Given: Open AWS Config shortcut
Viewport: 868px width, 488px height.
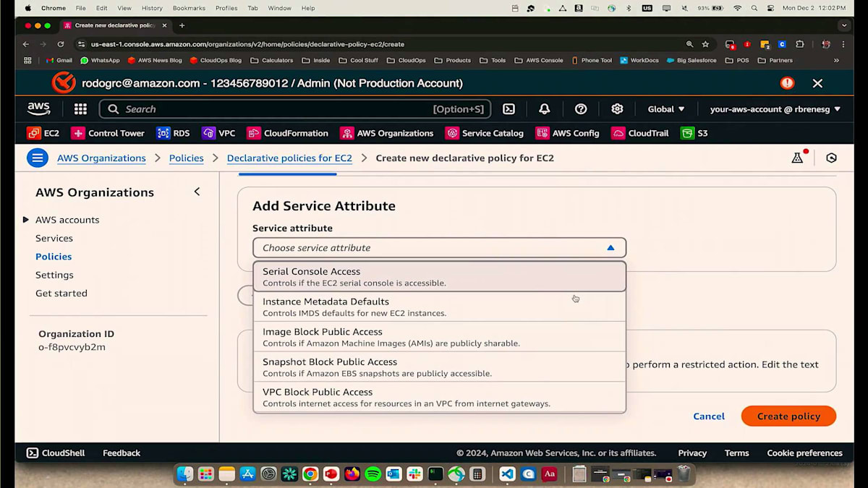Looking at the screenshot, I should coord(567,133).
